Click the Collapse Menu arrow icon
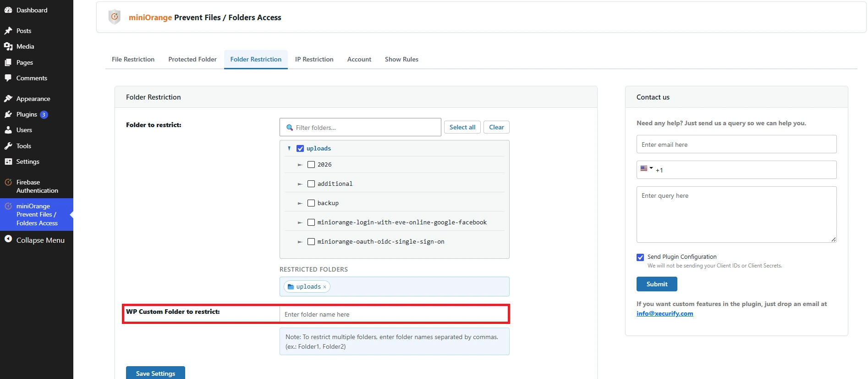The image size is (868, 379). point(8,239)
